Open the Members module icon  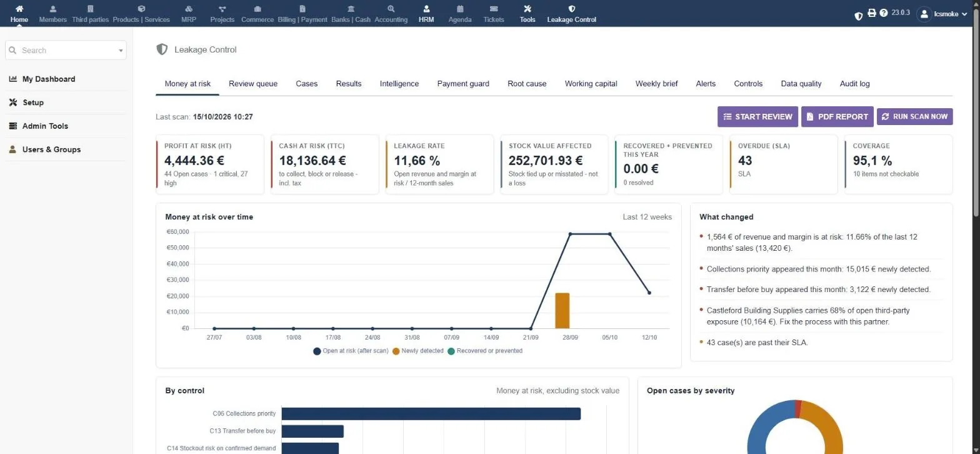click(52, 9)
